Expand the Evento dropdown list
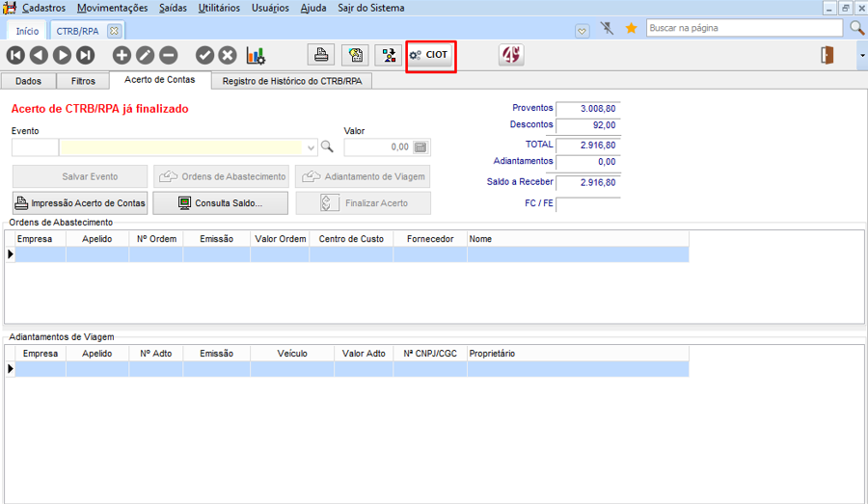This screenshot has width=868, height=504. pyautogui.click(x=311, y=147)
